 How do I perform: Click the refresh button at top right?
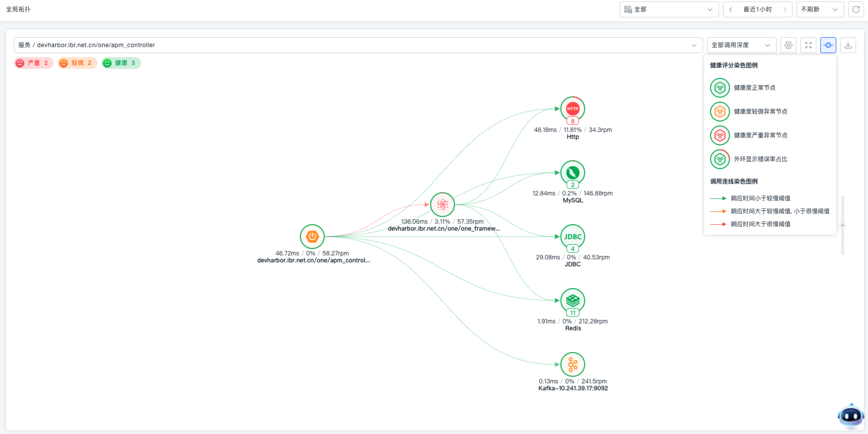point(856,9)
